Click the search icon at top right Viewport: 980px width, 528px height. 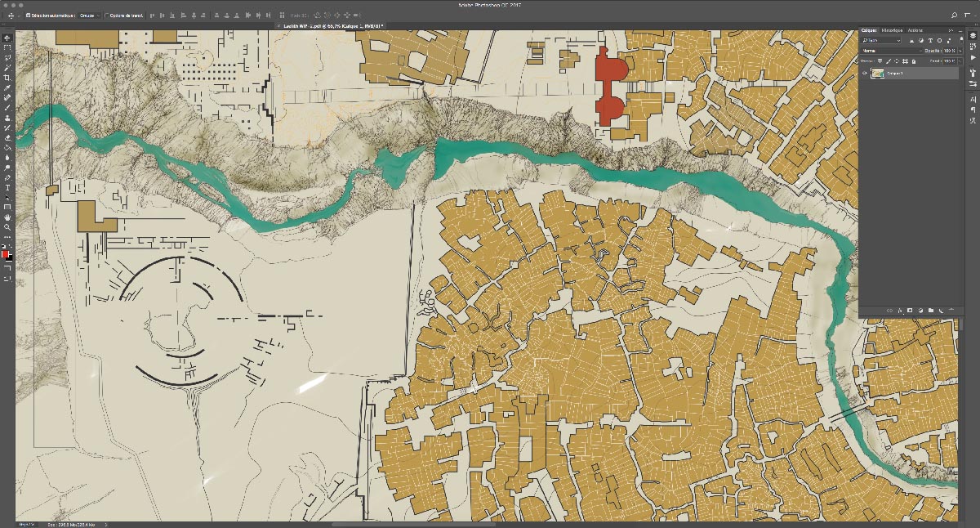pyautogui.click(x=955, y=16)
